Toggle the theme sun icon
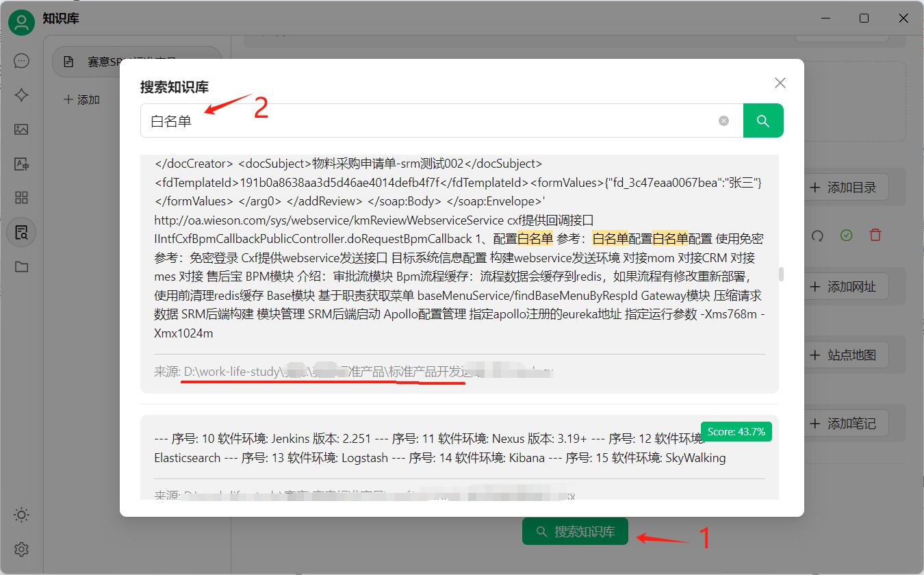This screenshot has width=924, height=575. (x=21, y=515)
